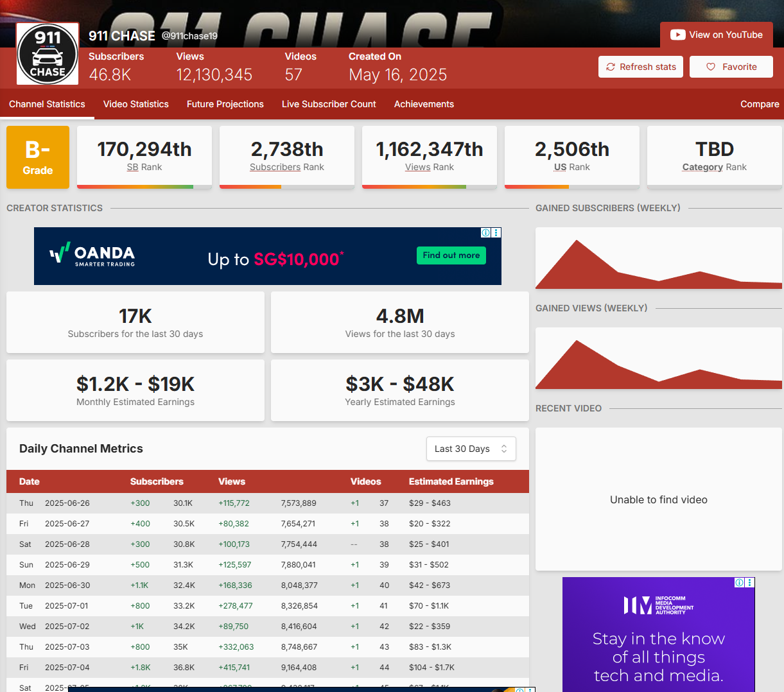Click the Date column header
This screenshot has width=784, height=692.
[30, 481]
